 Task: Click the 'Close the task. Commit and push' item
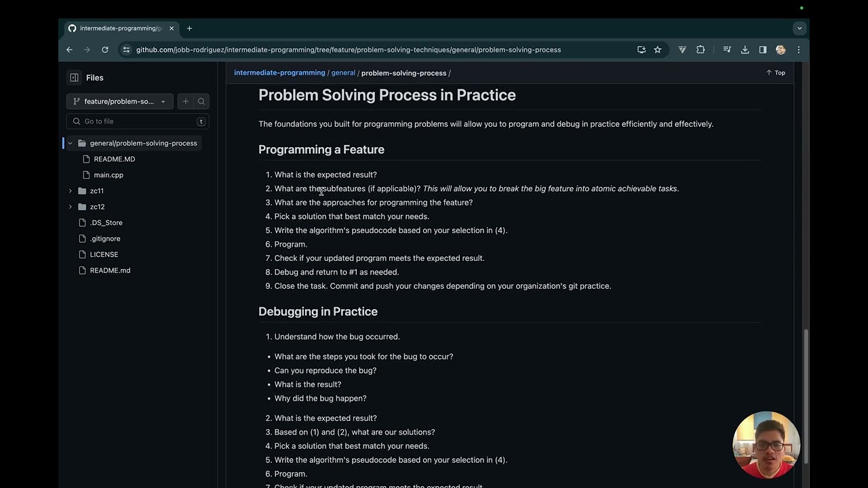(x=443, y=286)
